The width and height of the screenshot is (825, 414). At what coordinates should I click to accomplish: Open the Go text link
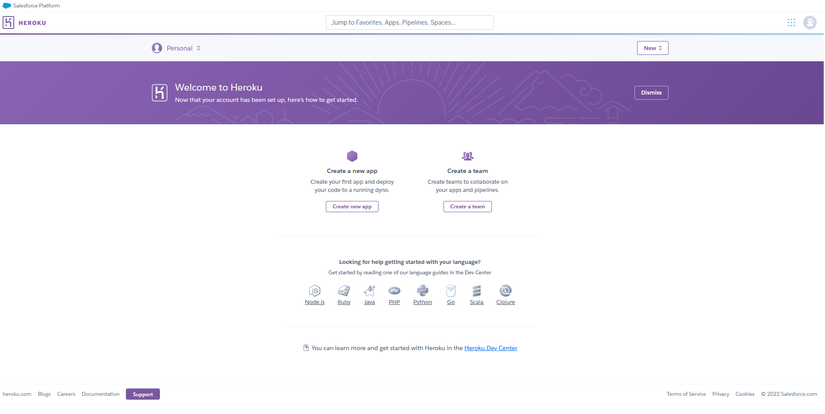point(450,302)
